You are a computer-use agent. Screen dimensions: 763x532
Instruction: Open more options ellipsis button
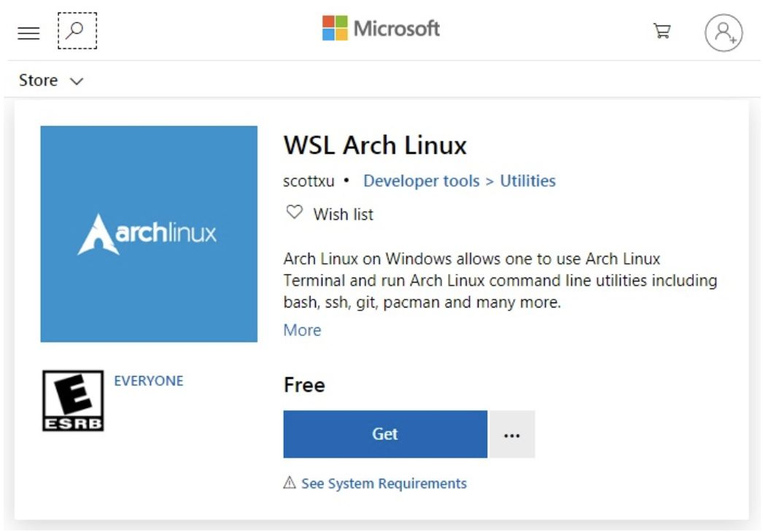pyautogui.click(x=512, y=434)
